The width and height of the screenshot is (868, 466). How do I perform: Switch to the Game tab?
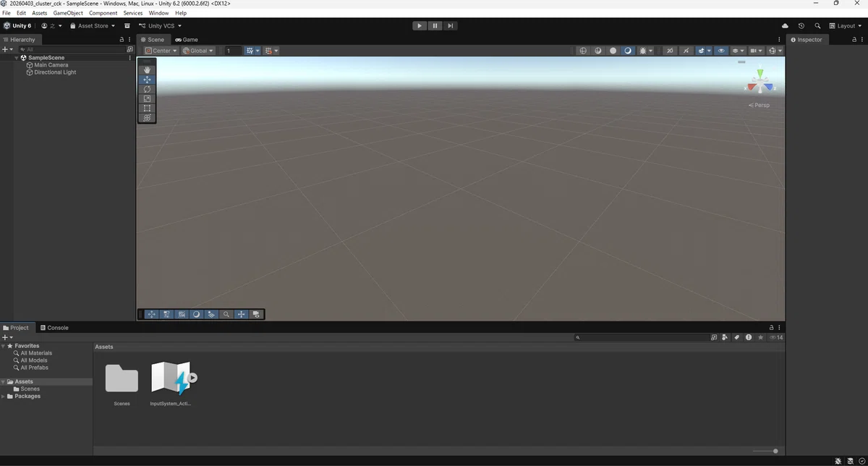click(x=187, y=40)
